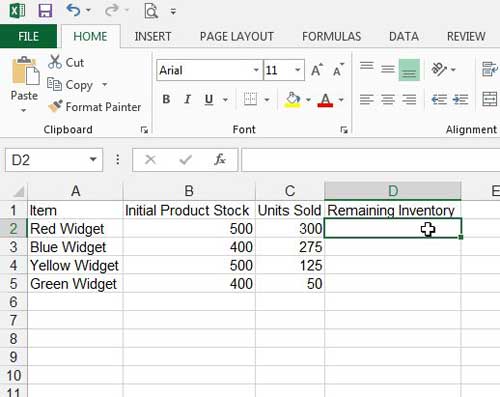Viewport: 500px width, 397px height.
Task: Open the font size dropdown
Action: 298,70
